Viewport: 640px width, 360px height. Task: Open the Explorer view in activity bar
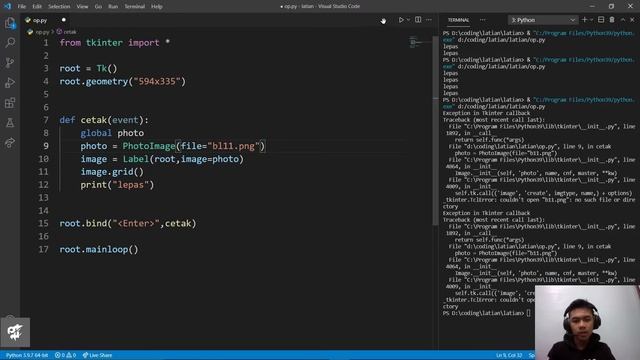coord(10,23)
